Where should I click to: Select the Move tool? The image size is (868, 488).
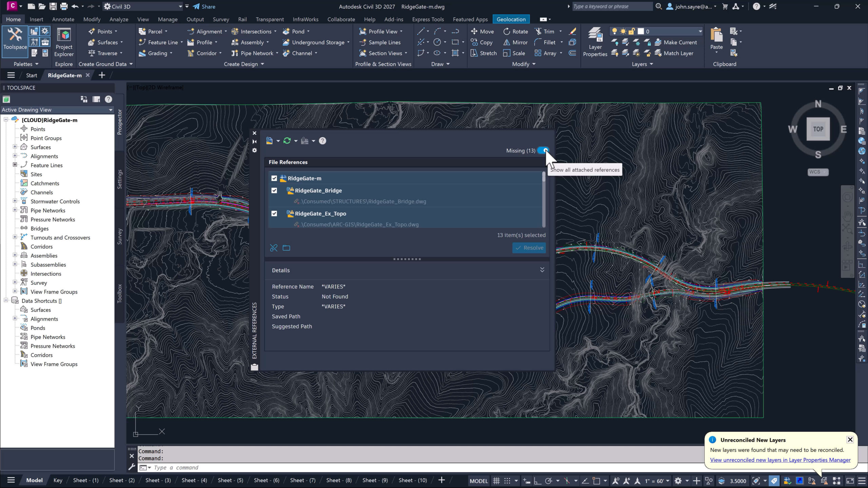(482, 32)
